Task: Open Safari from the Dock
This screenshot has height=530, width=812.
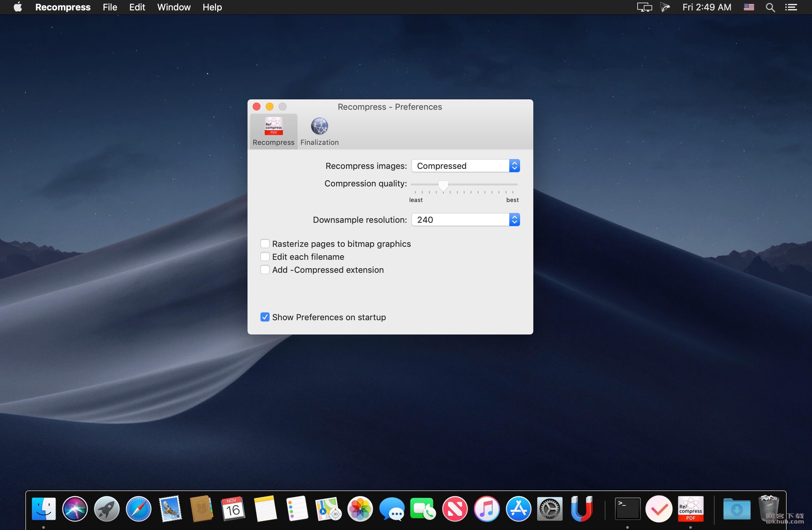Action: (138, 509)
